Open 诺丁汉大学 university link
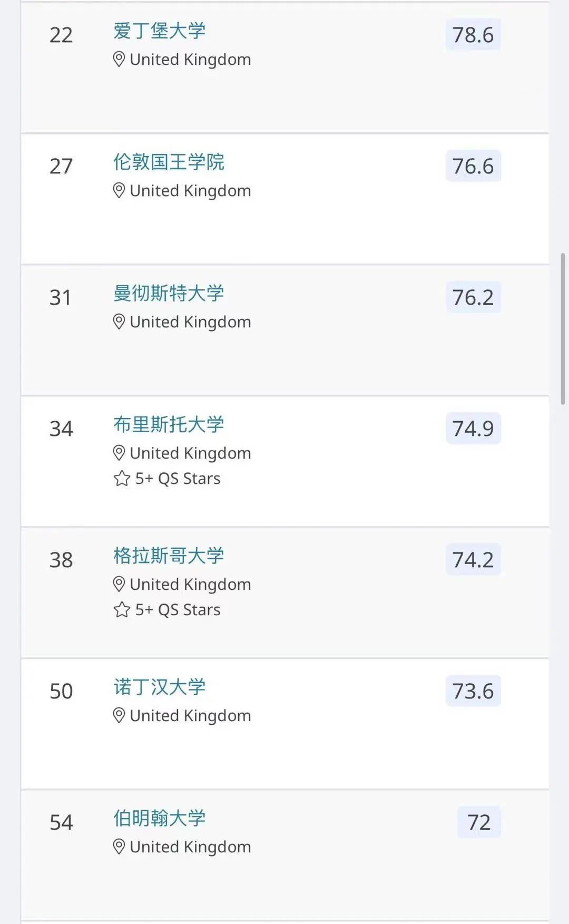The height and width of the screenshot is (924, 569). point(159,687)
